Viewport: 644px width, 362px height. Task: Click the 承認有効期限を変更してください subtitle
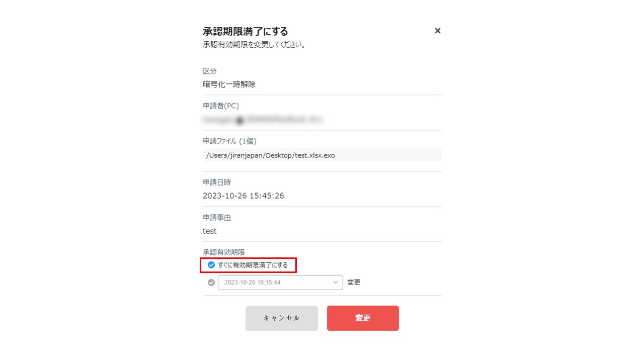pos(254,45)
